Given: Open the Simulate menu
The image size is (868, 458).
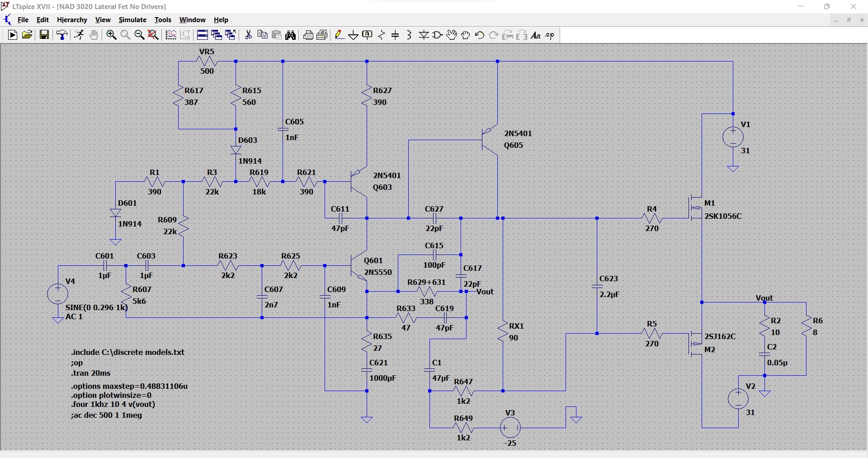Looking at the screenshot, I should coord(132,20).
